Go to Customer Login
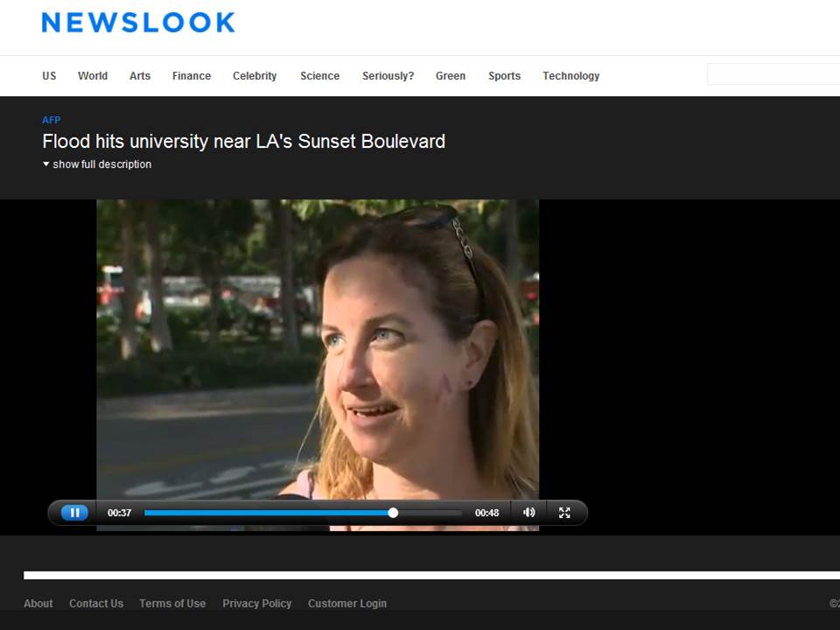 [x=347, y=603]
